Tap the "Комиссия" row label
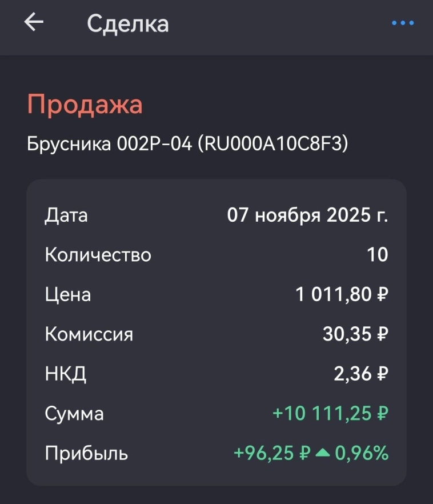This screenshot has width=433, height=504. click(89, 334)
